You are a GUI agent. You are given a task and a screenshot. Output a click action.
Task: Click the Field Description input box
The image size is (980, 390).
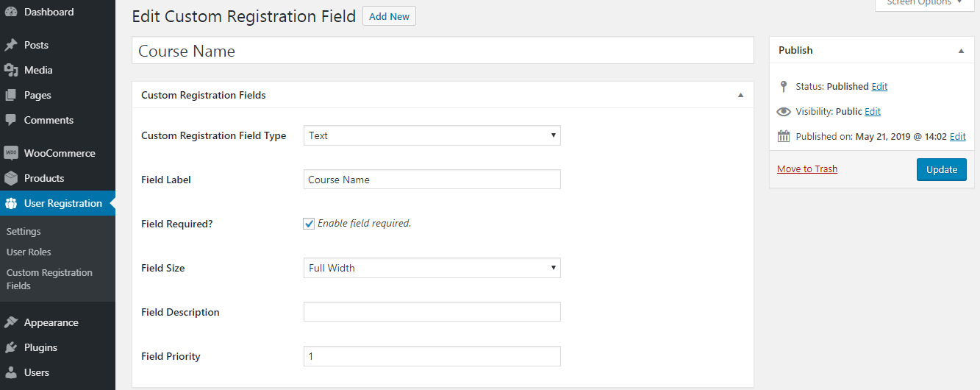click(x=432, y=312)
